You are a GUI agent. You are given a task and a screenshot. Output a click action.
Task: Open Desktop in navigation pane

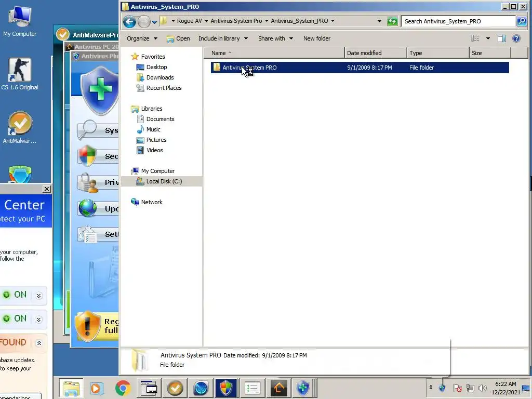[x=152, y=67]
